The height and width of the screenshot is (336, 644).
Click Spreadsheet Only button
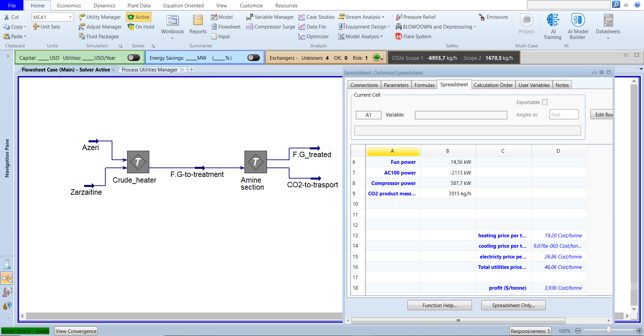(x=513, y=305)
